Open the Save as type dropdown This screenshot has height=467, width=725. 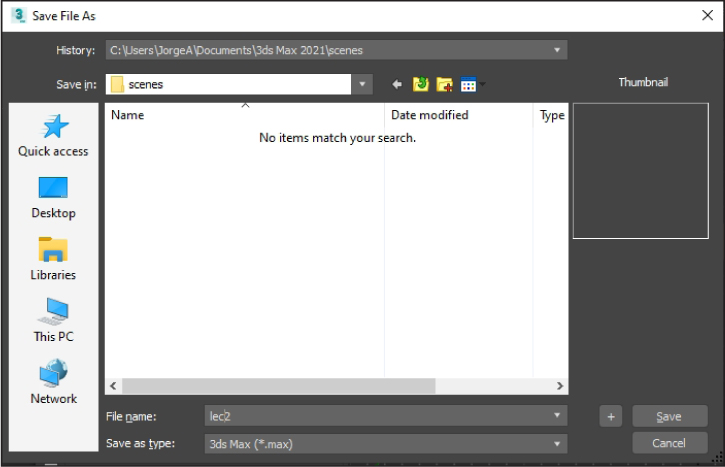click(x=557, y=443)
